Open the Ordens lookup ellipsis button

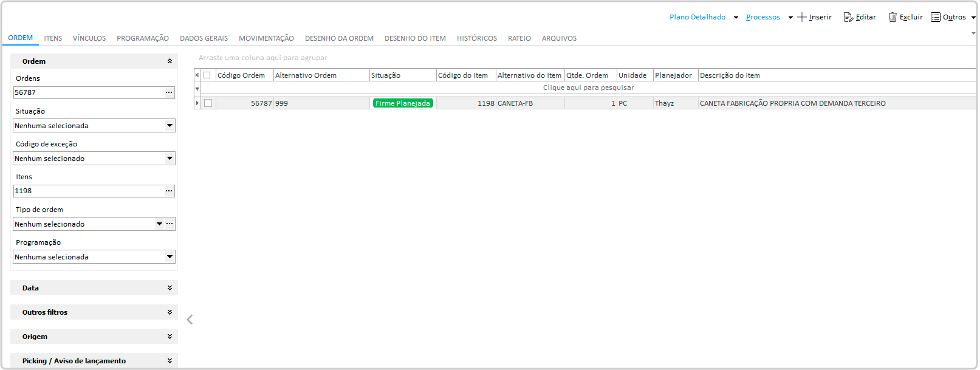coord(169,92)
